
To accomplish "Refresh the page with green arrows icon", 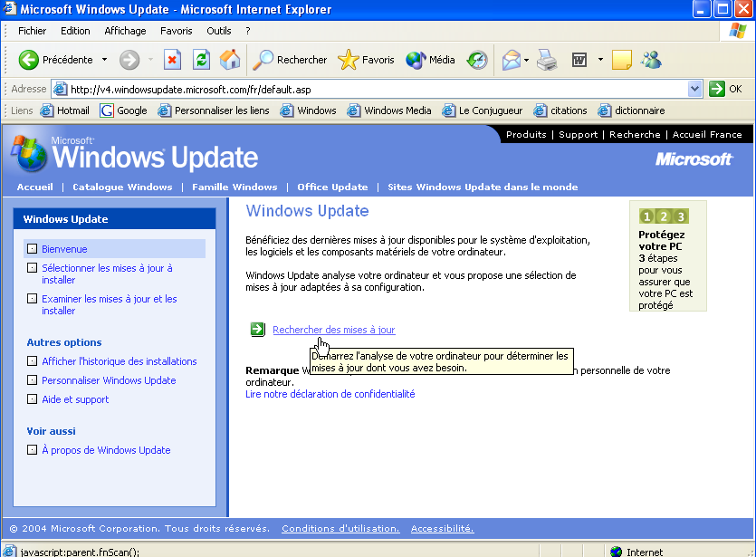I will click(x=201, y=60).
